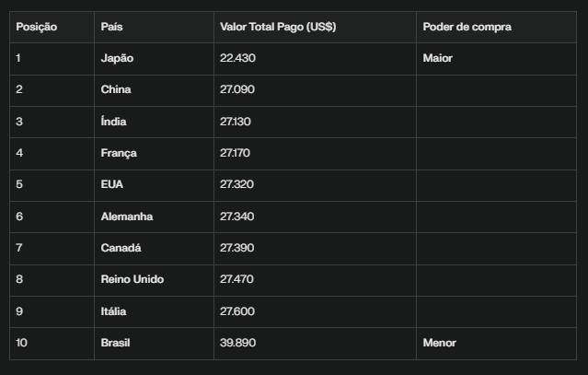The image size is (588, 375).
Task: Click the "País" column header
Action: [111, 27]
